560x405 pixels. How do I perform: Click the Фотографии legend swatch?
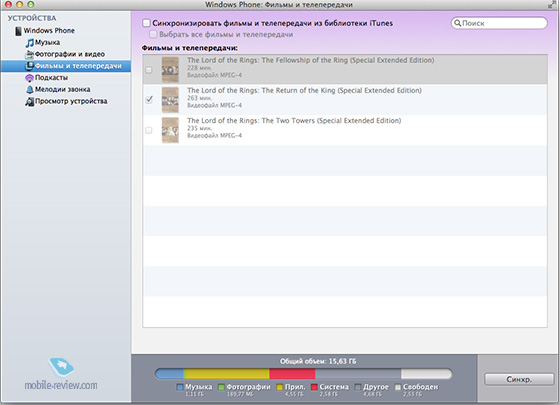coord(221,387)
